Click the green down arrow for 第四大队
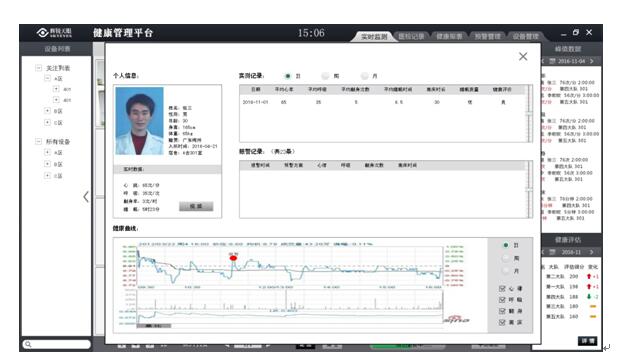The height and width of the screenshot is (364, 624). [x=589, y=297]
